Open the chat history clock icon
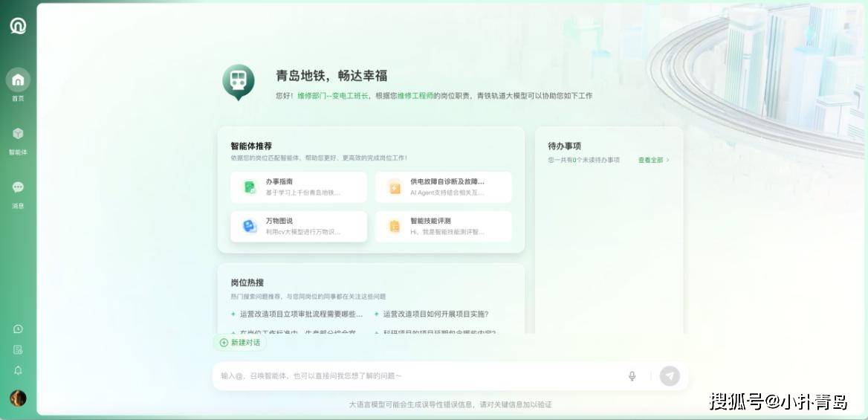 pyautogui.click(x=18, y=329)
